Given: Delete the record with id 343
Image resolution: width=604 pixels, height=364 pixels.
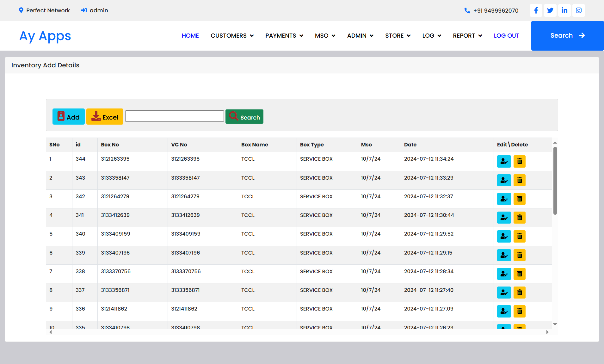Looking at the screenshot, I should click(519, 180).
